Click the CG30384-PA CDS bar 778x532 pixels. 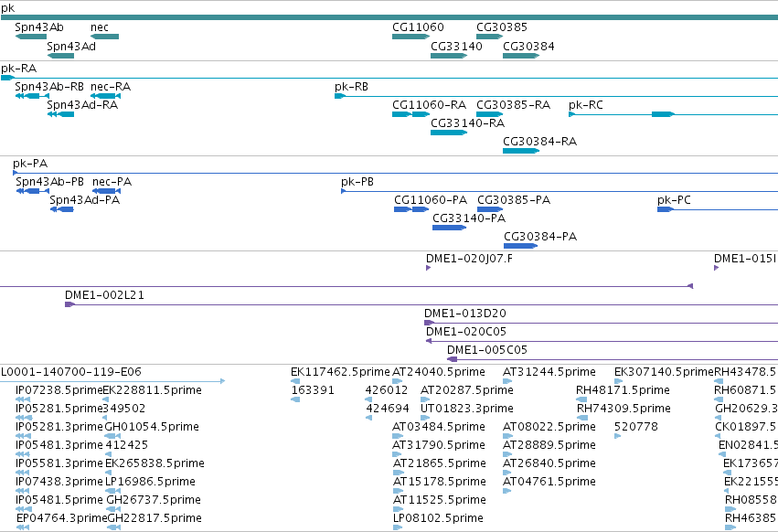[521, 246]
